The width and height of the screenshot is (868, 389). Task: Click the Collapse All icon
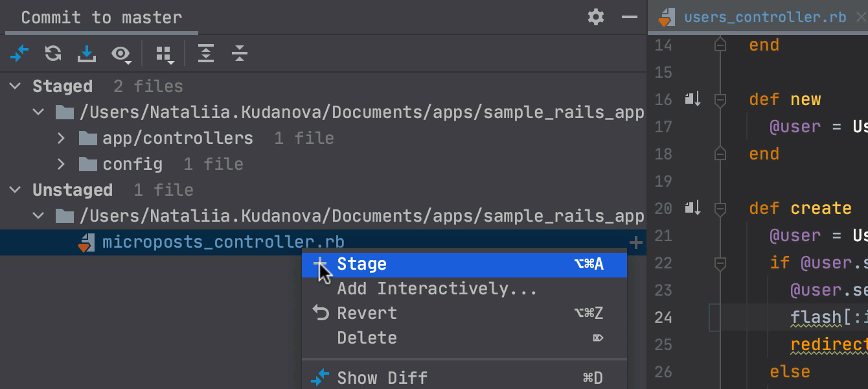tap(240, 53)
